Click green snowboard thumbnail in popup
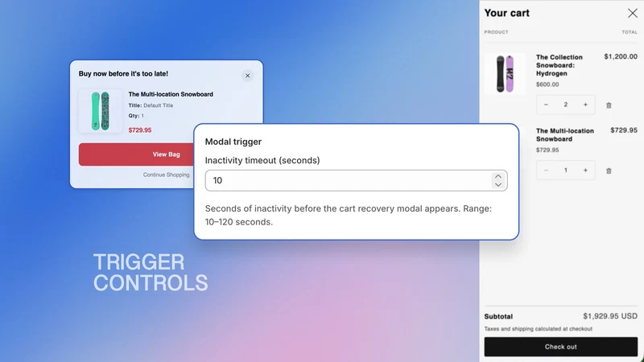Viewport: 644px width, 362px height. coord(101,111)
